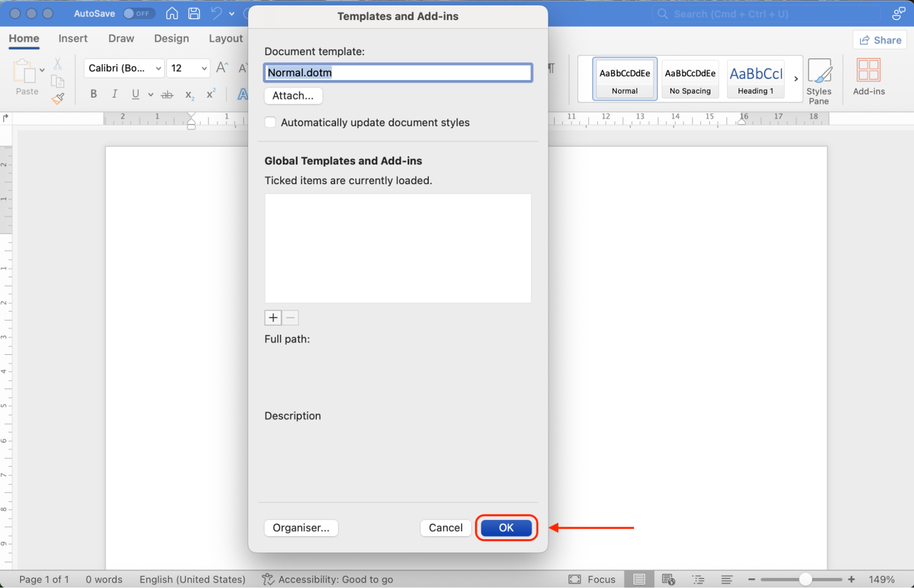Open the Organiser dialog
914x588 pixels.
pyautogui.click(x=300, y=528)
